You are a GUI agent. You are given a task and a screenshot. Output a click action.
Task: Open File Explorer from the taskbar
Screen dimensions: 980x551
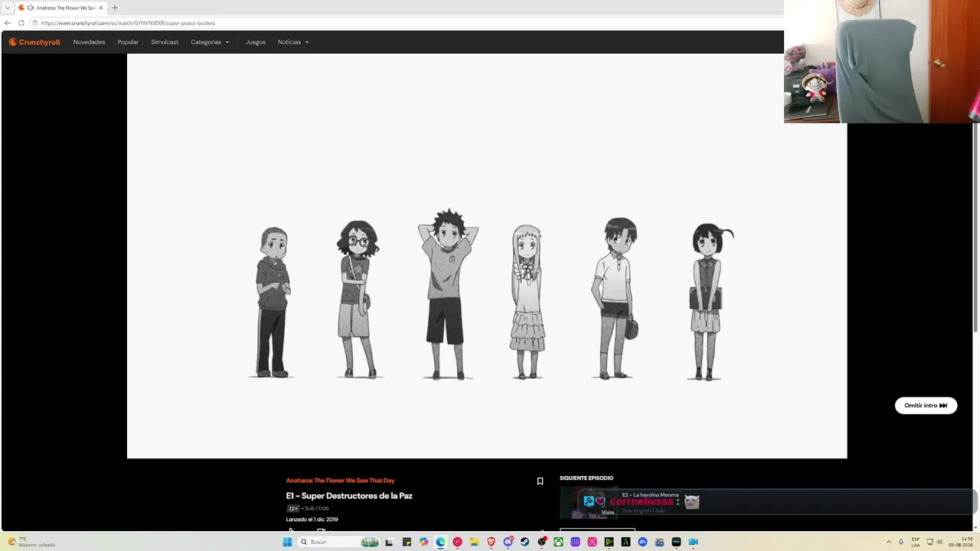[474, 542]
